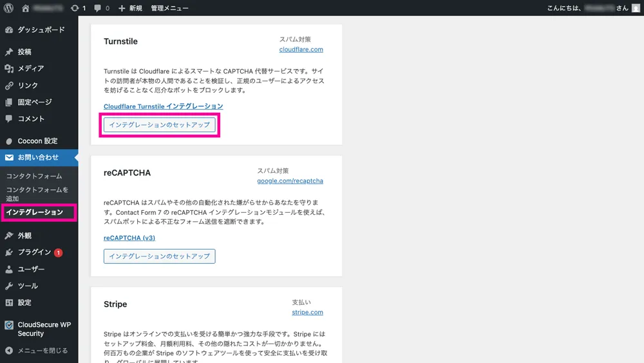644x363 pixels.
Task: Select インテグレーション submenu item
Action: (35, 212)
